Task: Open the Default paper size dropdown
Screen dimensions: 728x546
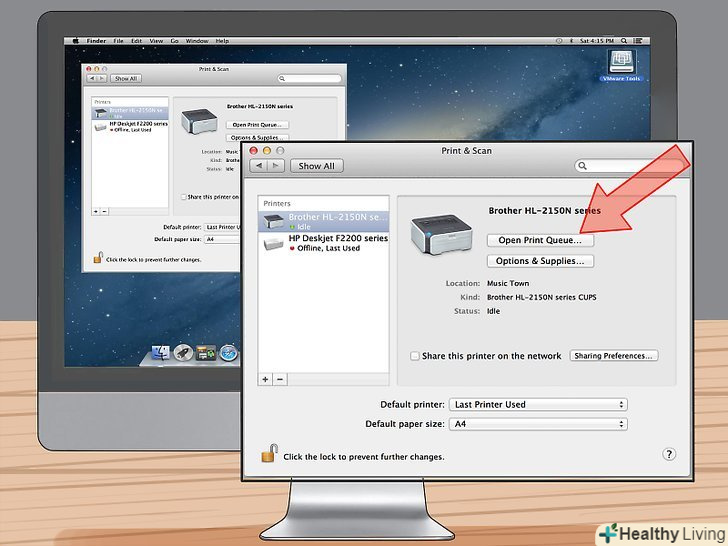Action: click(x=538, y=424)
